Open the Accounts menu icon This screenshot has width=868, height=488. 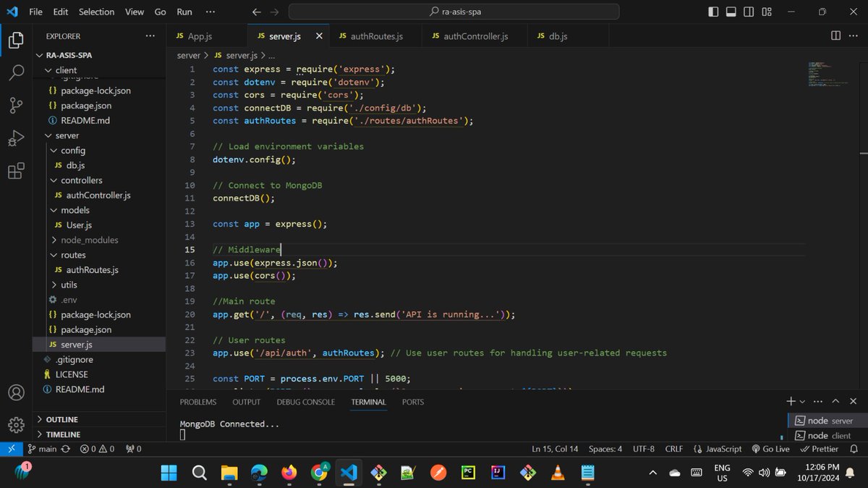16,393
